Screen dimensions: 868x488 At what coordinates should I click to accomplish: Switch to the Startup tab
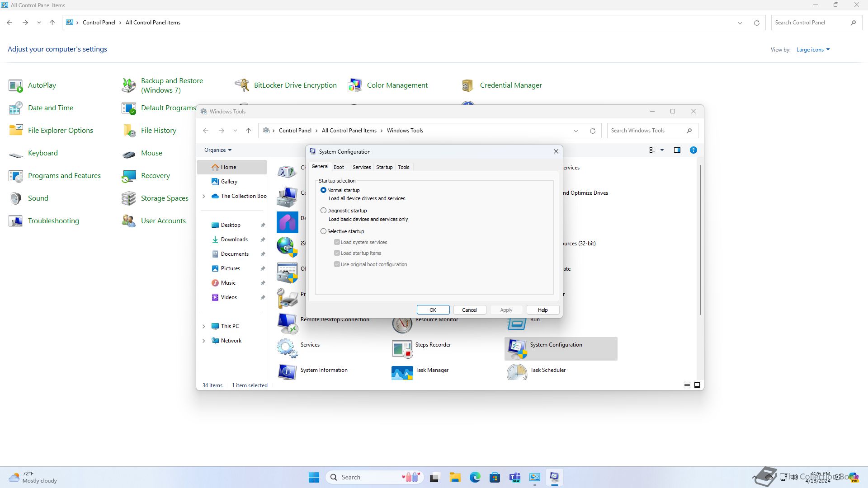tap(384, 167)
